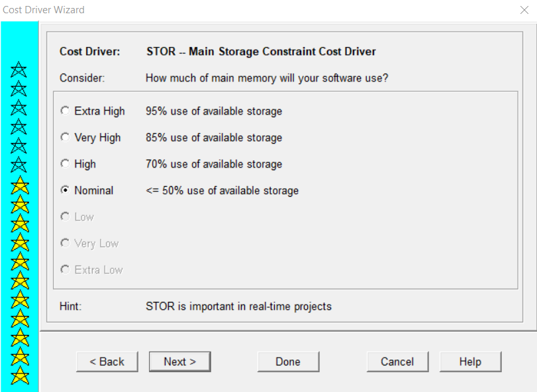
Task: Open Help for this cost driver
Action: click(471, 362)
